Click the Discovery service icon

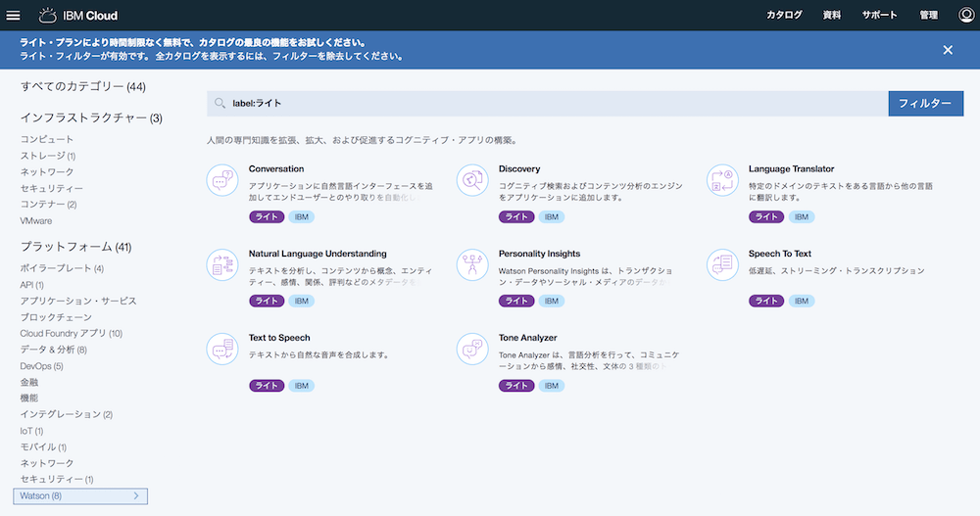(472, 180)
